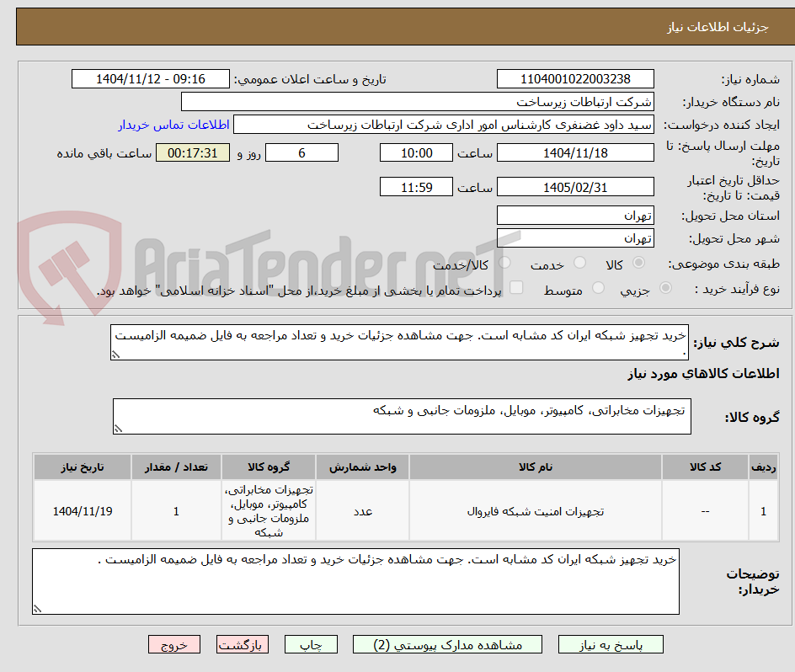Click the 'واحد شمارش' column header

pyautogui.click(x=362, y=467)
